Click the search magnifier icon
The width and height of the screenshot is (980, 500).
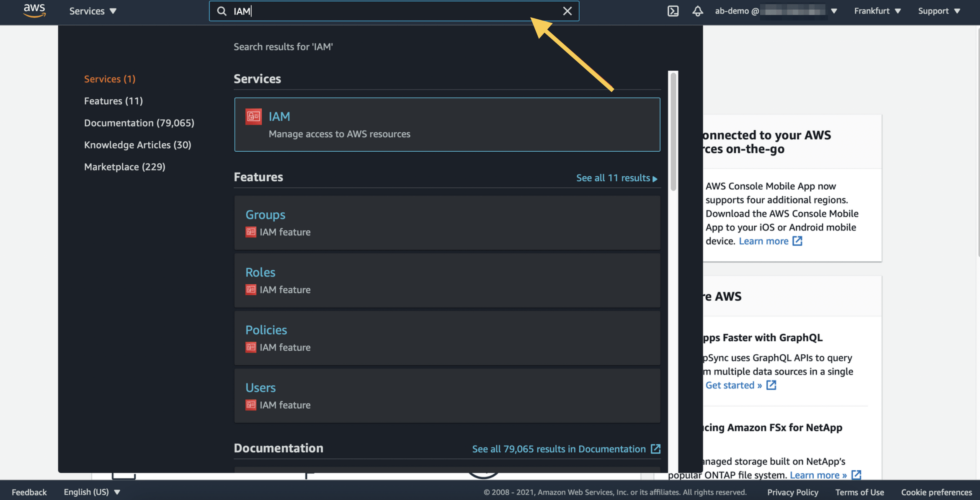222,11
